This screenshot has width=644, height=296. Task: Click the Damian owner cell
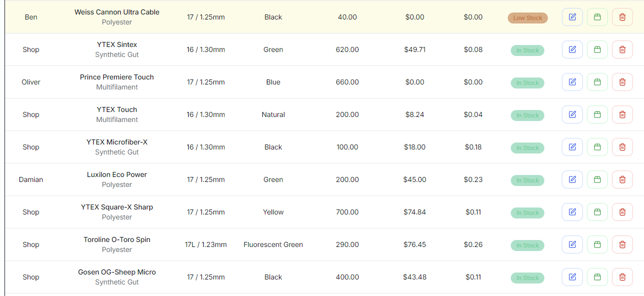[x=31, y=179]
